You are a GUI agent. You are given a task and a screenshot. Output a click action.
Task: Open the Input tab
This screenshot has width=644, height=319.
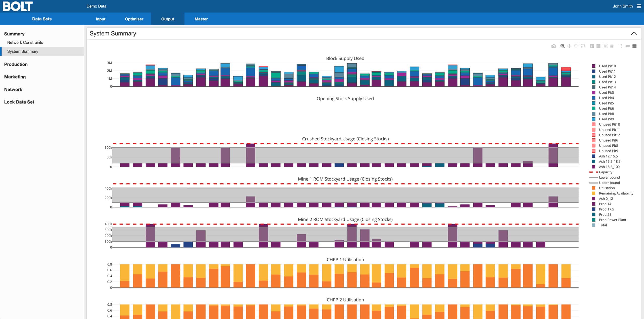tap(100, 19)
